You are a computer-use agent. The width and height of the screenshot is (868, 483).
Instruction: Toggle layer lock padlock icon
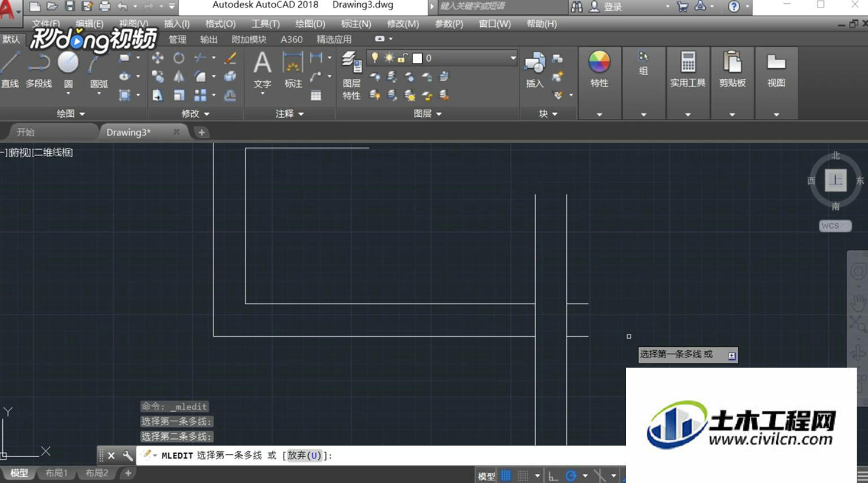[x=402, y=58]
